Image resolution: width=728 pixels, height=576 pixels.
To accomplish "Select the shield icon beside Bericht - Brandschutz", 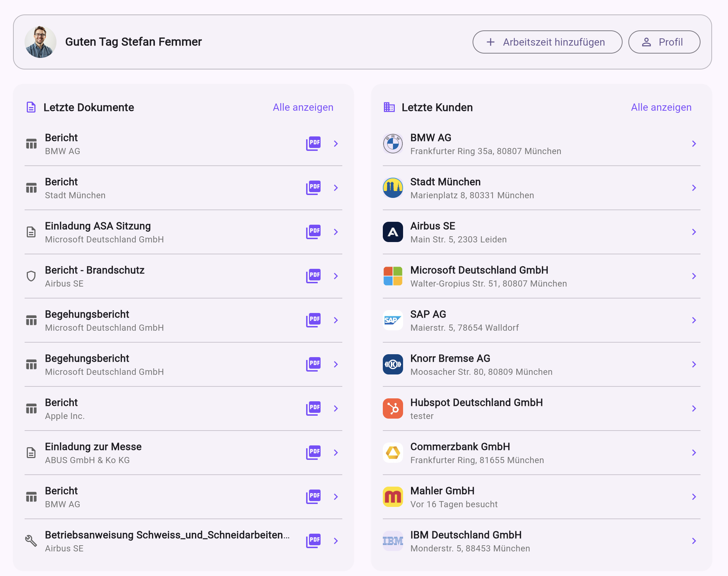I will (x=31, y=276).
